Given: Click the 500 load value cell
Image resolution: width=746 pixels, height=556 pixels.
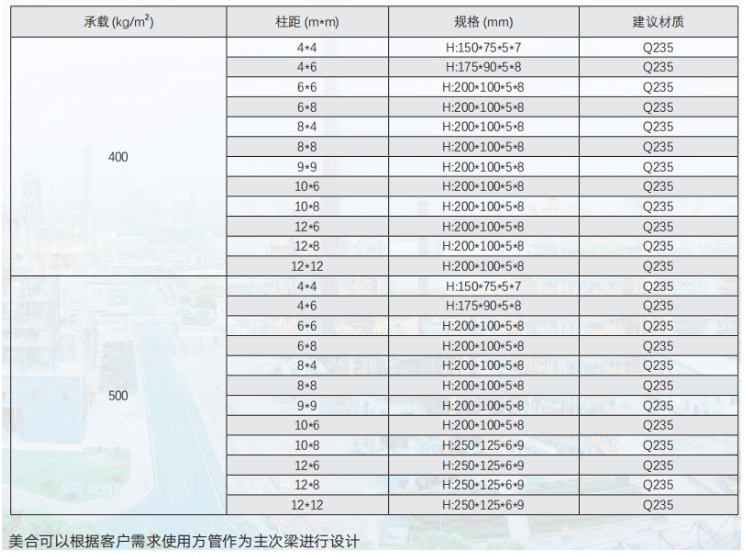Looking at the screenshot, I should (118, 396).
